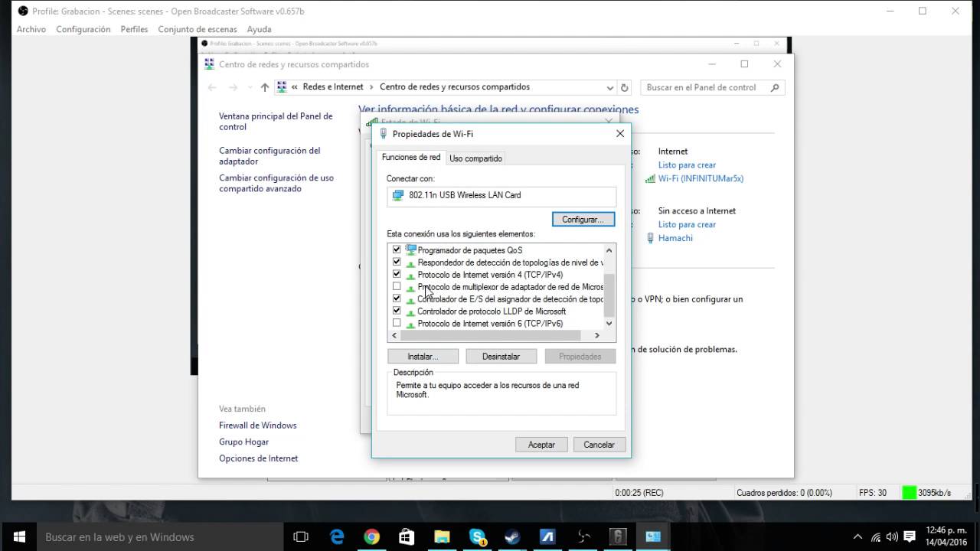Image resolution: width=980 pixels, height=551 pixels.
Task: Click horizontal scrollbar right arrow in elements list
Action: 597,335
